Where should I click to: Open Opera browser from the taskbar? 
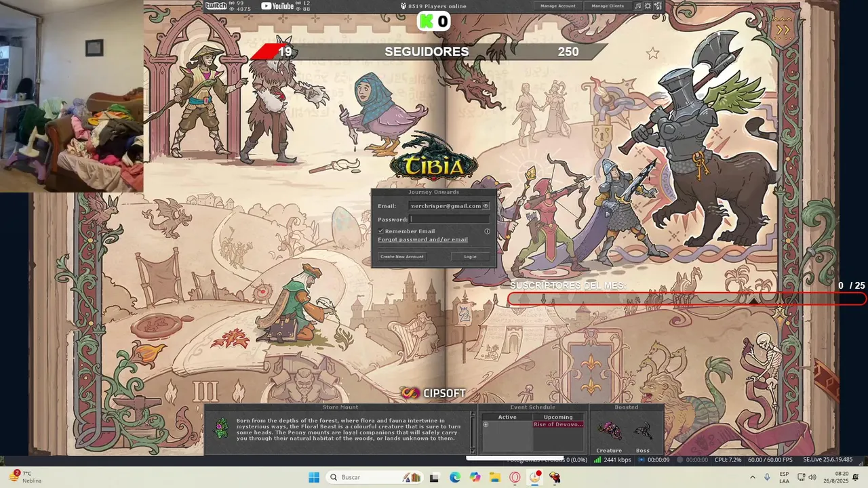click(x=515, y=477)
